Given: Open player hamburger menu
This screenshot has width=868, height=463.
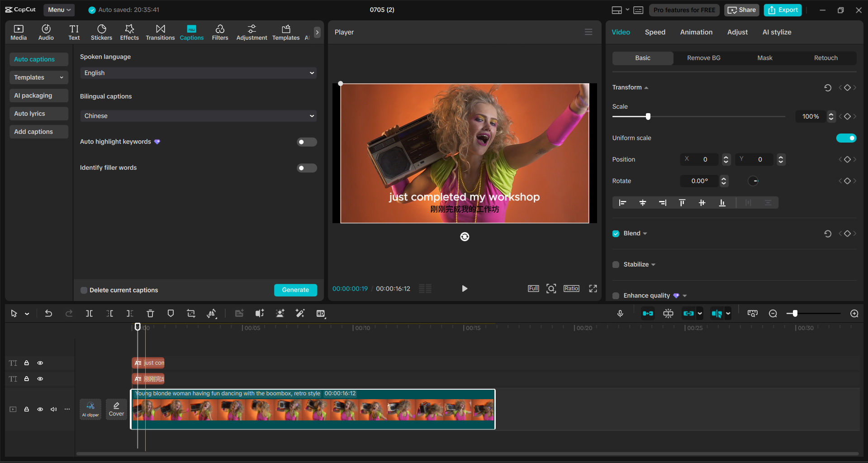Looking at the screenshot, I should (588, 32).
